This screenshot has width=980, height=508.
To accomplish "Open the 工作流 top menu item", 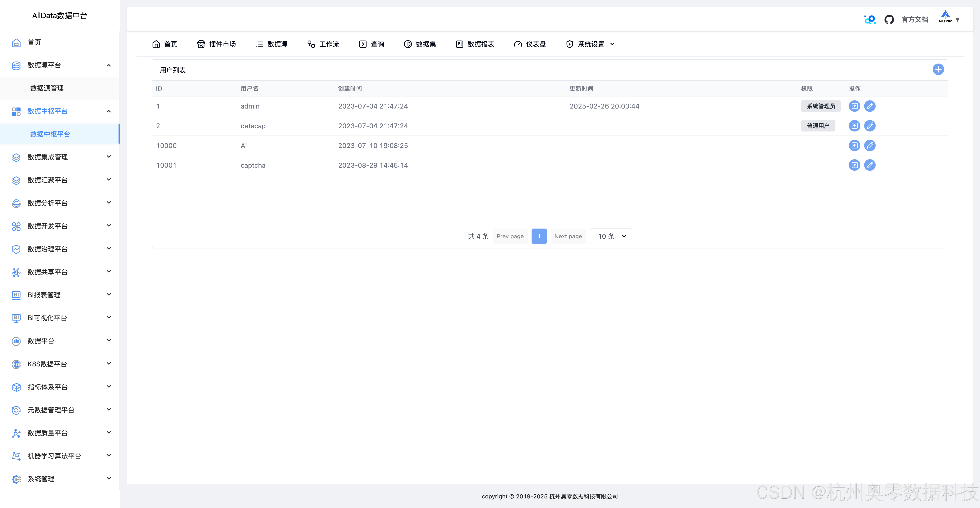I will (x=323, y=44).
